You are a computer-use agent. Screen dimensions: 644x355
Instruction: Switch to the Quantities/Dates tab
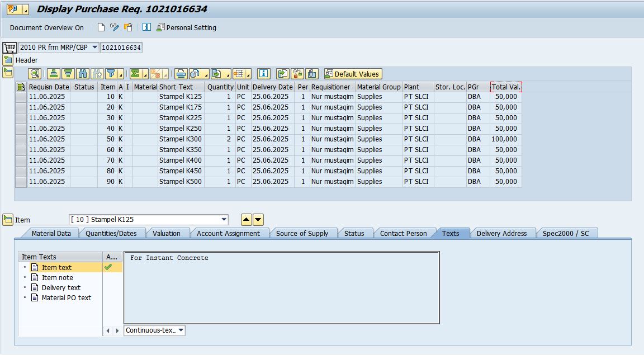pyautogui.click(x=111, y=233)
